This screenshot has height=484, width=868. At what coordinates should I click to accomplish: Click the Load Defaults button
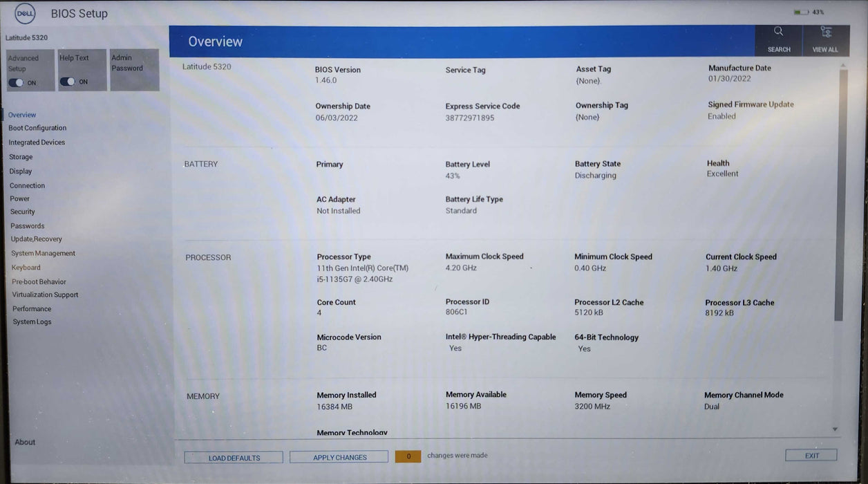click(233, 457)
